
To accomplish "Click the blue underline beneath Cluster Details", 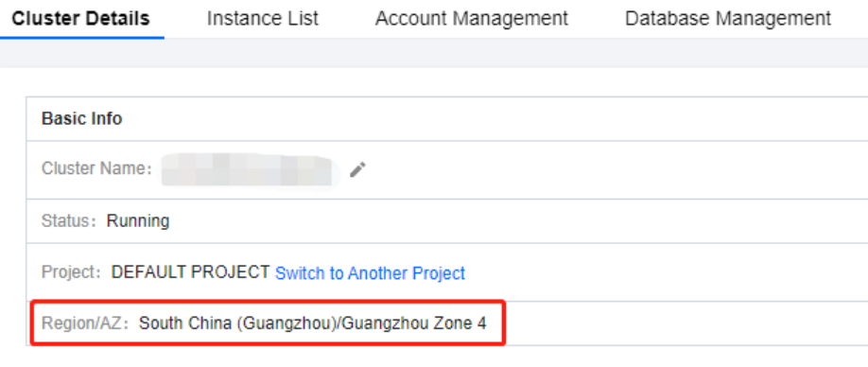I will 82,38.
